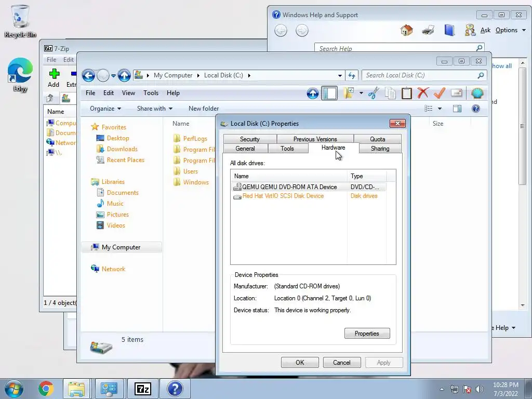532x399 pixels.
Task: Click the red X Delete icon
Action: [x=423, y=93]
